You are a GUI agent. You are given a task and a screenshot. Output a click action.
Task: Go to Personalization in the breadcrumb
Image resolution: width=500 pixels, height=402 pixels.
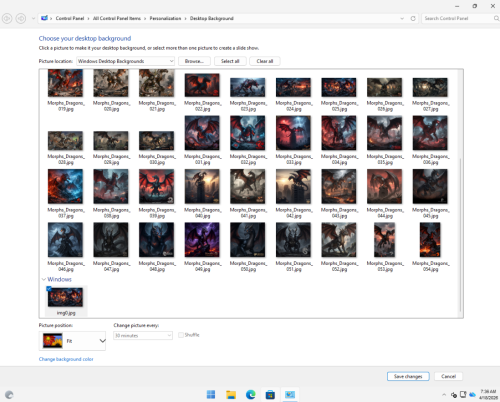(165, 18)
